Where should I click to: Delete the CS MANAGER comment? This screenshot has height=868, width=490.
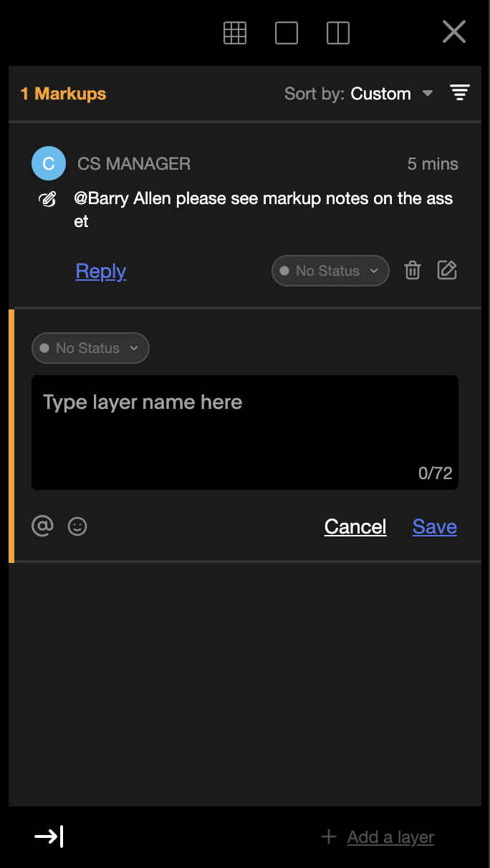coord(413,271)
